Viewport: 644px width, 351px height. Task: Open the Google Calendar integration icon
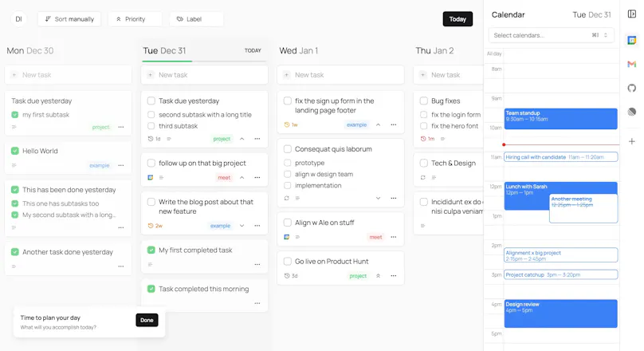[x=632, y=40]
